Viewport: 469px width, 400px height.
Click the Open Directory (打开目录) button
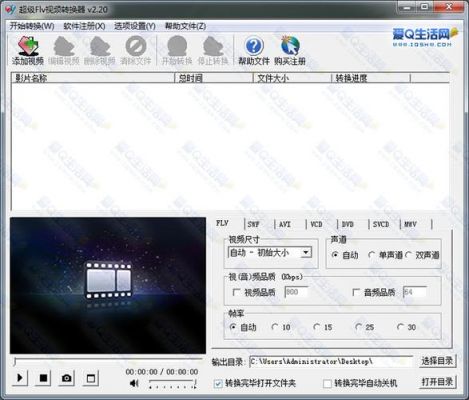437,382
